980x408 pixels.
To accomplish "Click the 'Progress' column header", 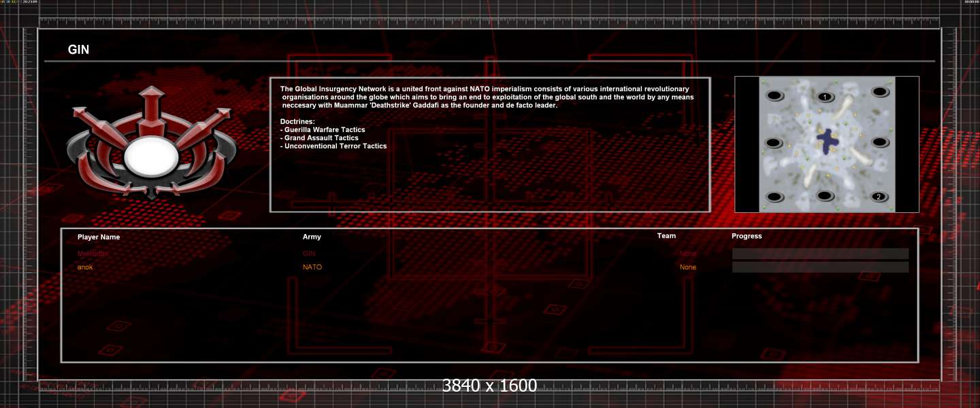I will coord(747,237).
